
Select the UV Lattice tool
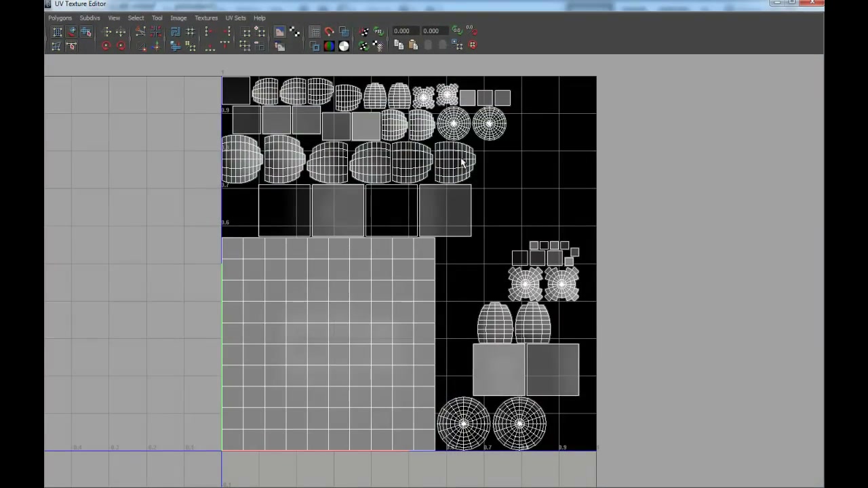(57, 32)
